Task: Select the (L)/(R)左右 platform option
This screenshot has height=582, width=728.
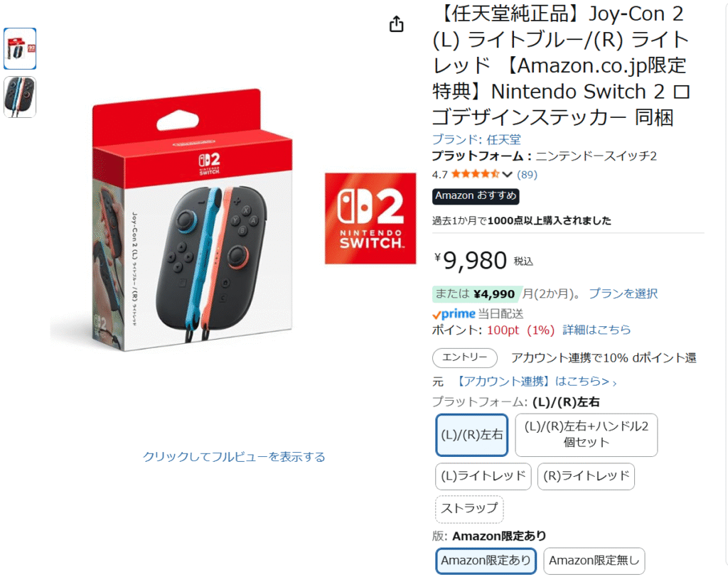Action: (472, 436)
